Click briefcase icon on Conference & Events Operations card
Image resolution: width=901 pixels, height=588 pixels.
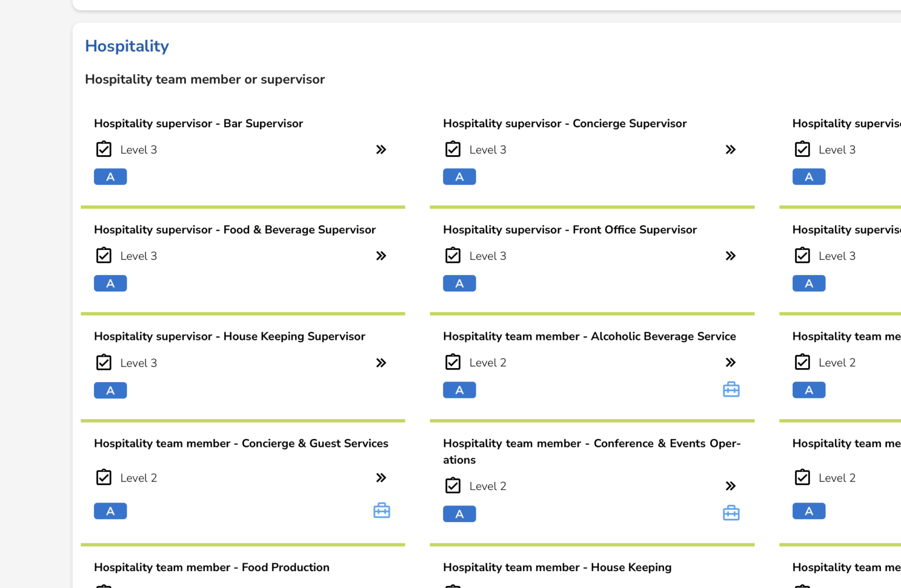point(731,513)
